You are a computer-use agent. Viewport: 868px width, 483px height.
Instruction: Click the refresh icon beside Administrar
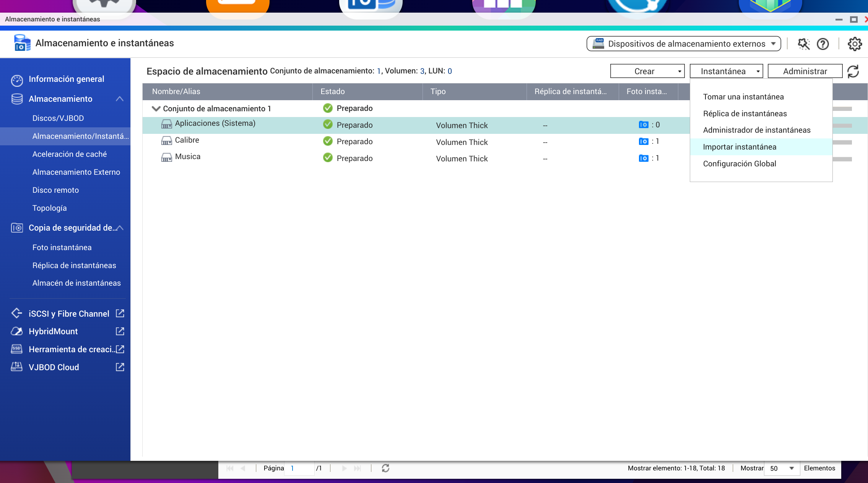[x=853, y=72]
